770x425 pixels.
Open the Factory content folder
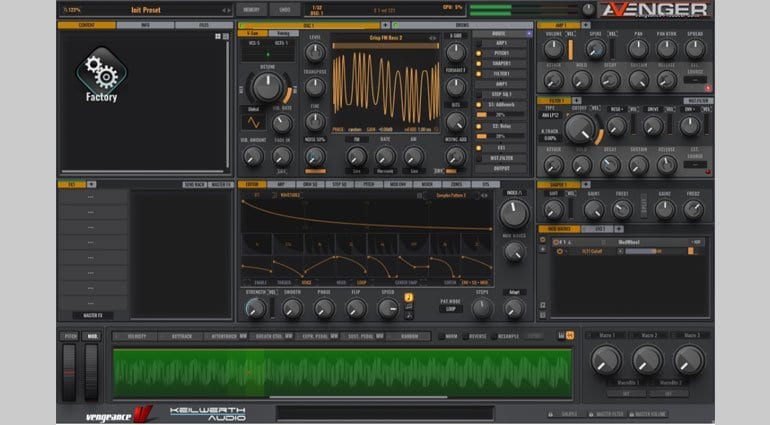[x=101, y=74]
